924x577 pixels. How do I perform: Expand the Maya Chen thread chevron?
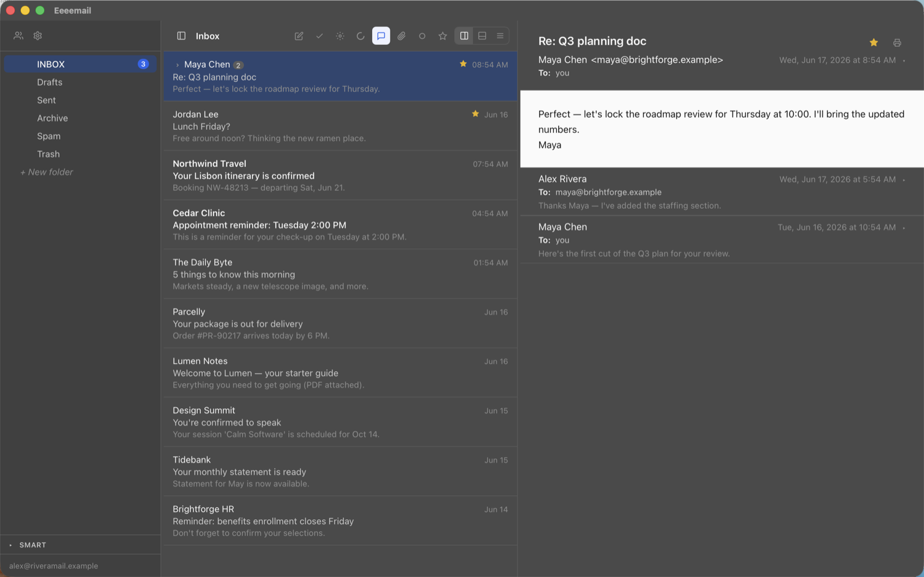coord(177,65)
